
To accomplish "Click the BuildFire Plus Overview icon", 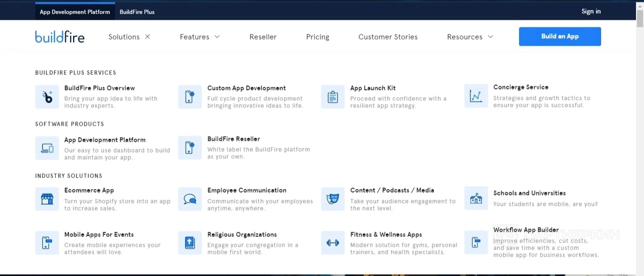I will coord(47,97).
